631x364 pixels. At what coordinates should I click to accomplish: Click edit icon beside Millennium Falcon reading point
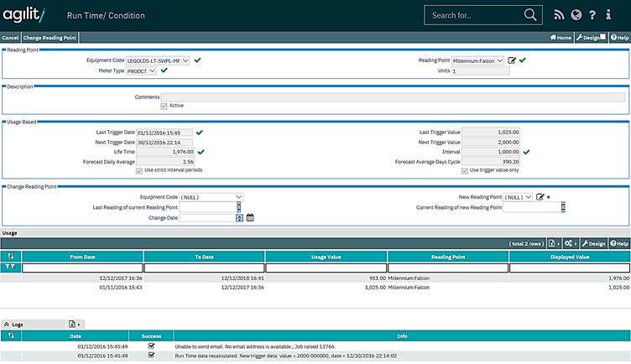point(512,60)
